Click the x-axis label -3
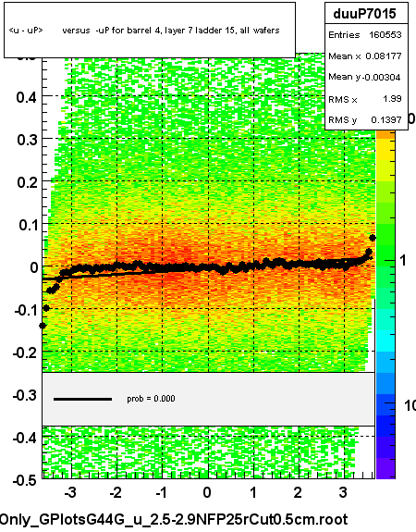 tap(70, 492)
